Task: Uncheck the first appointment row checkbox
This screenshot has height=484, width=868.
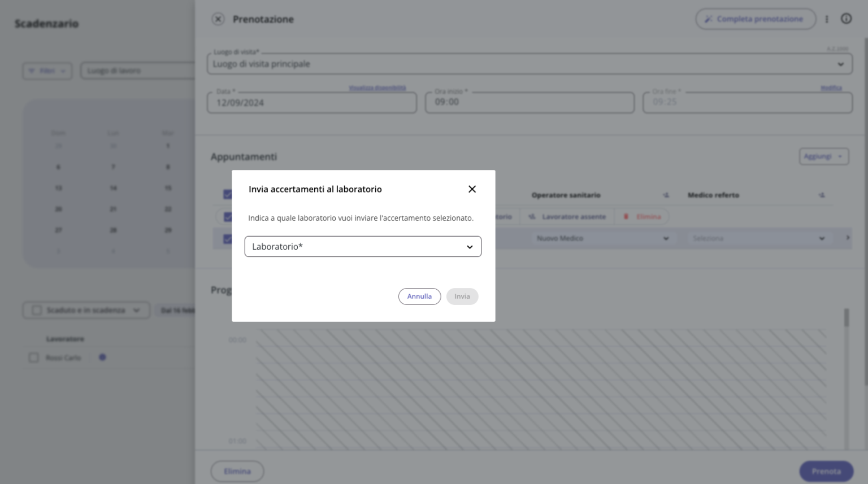Action: [228, 216]
